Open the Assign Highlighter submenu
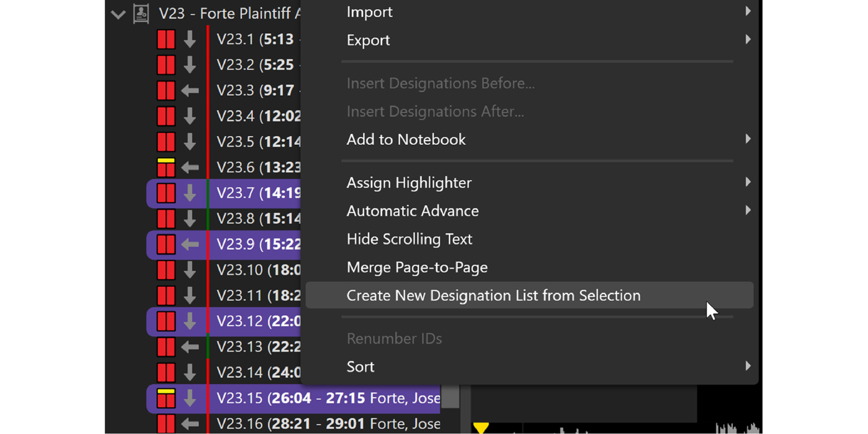 click(x=409, y=183)
